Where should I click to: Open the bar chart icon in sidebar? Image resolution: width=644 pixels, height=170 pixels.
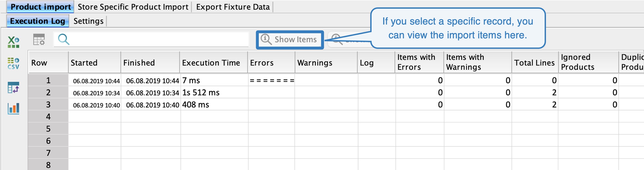pos(13,109)
